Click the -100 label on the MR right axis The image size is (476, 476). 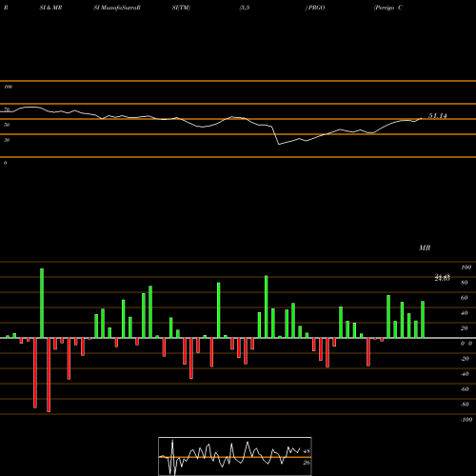(x=466, y=420)
